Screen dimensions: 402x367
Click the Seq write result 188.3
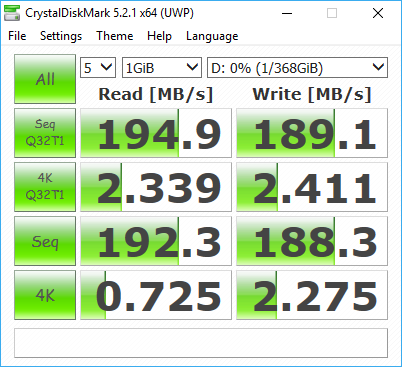[312, 241]
